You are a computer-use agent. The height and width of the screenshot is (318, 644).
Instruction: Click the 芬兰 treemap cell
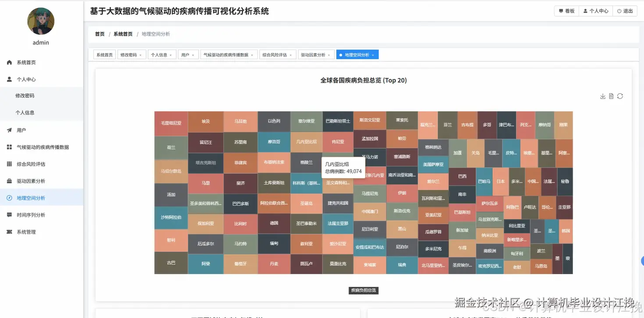[x=448, y=125]
